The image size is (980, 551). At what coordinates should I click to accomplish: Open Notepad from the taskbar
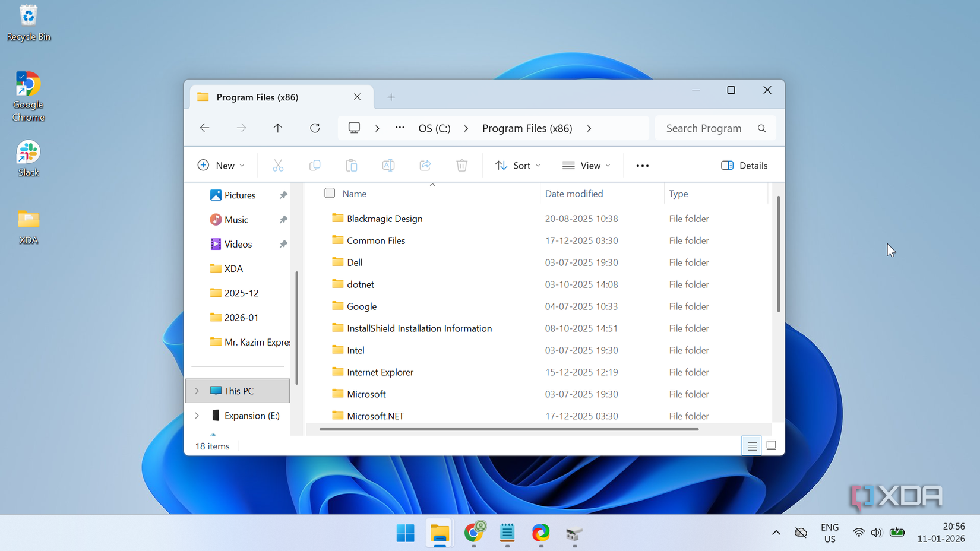[x=507, y=533]
